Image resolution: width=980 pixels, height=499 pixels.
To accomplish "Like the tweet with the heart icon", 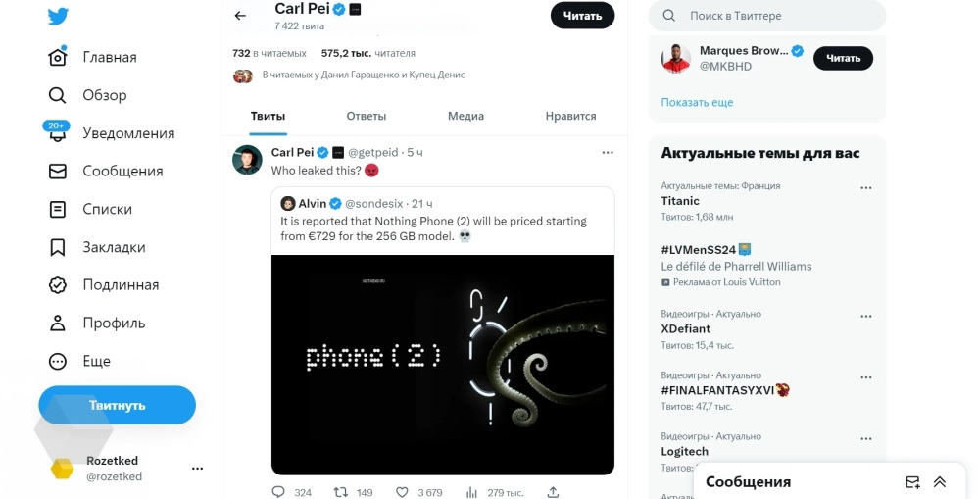I will tap(405, 492).
